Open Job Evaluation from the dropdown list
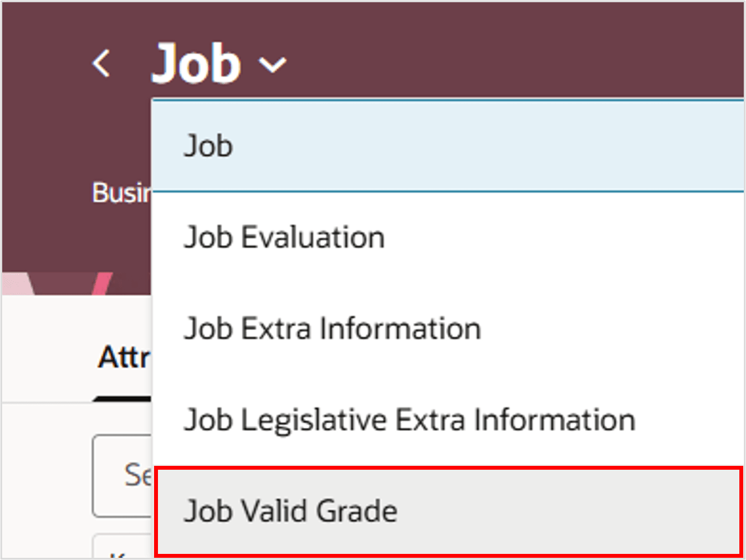 [x=284, y=237]
